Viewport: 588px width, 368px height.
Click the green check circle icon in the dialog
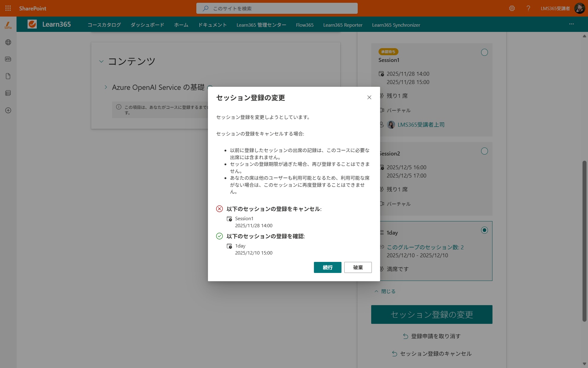point(220,236)
